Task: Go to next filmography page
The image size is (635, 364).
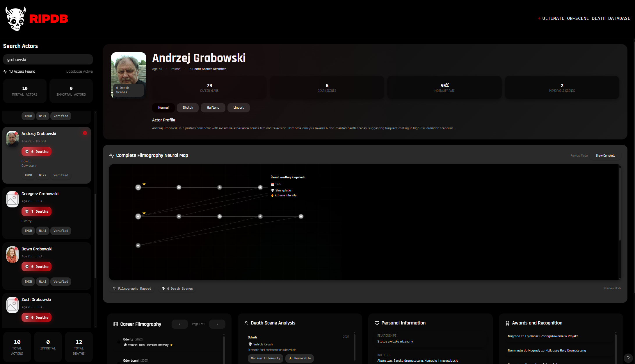Action: click(x=217, y=324)
